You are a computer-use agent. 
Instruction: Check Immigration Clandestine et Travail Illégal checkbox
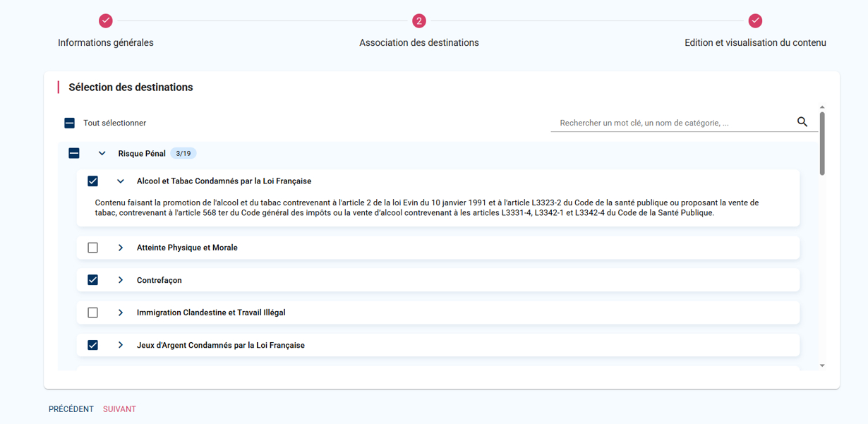click(92, 313)
